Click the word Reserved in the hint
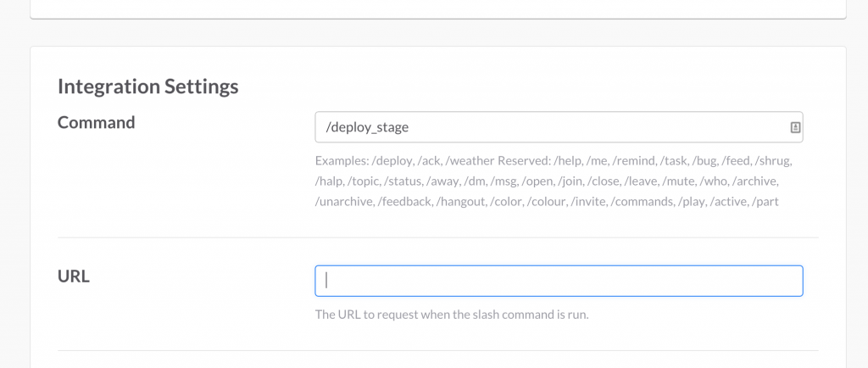The width and height of the screenshot is (868, 368). point(524,161)
